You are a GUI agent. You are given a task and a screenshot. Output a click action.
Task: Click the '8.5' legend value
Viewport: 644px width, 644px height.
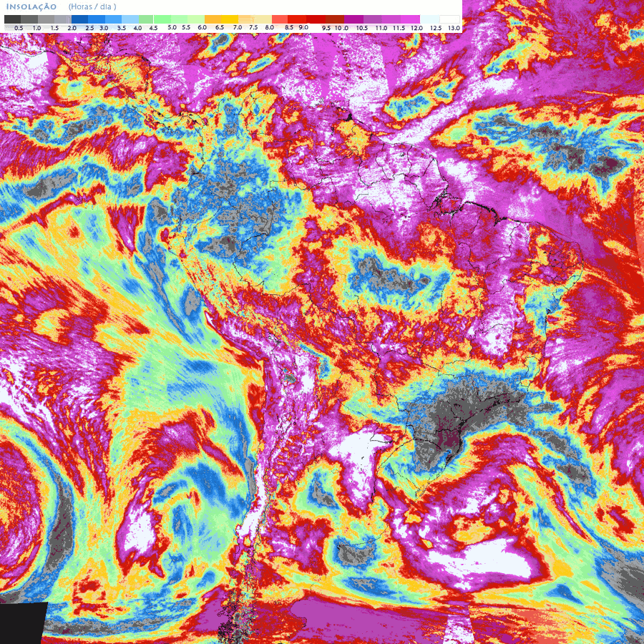click(289, 27)
